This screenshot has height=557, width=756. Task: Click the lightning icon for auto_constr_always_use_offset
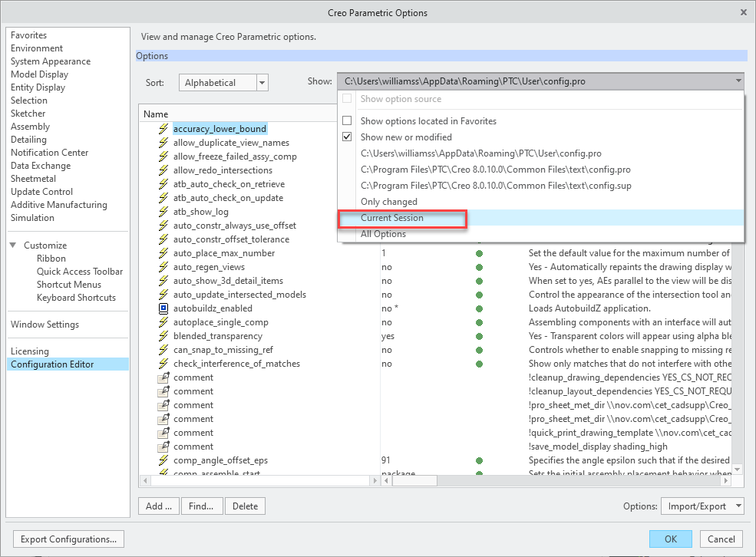pyautogui.click(x=163, y=226)
